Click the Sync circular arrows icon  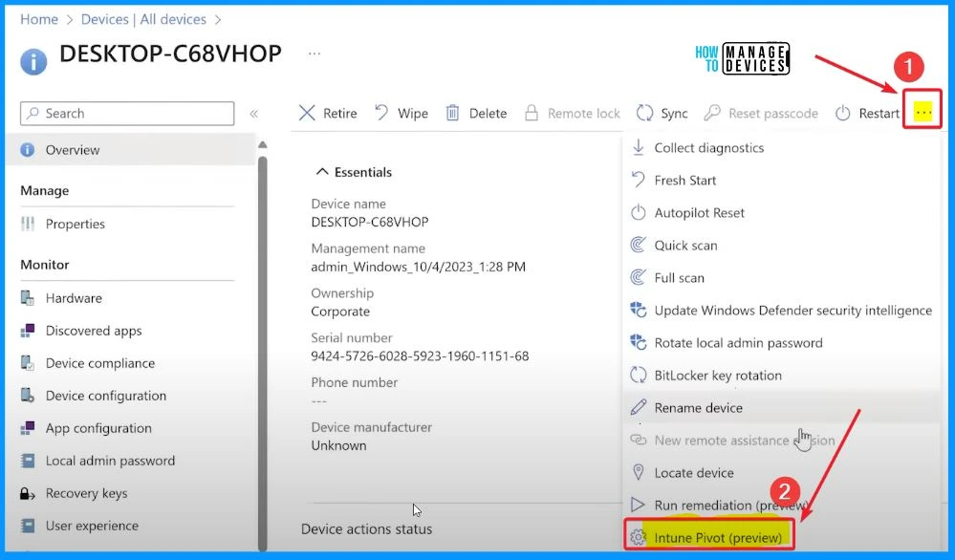644,113
